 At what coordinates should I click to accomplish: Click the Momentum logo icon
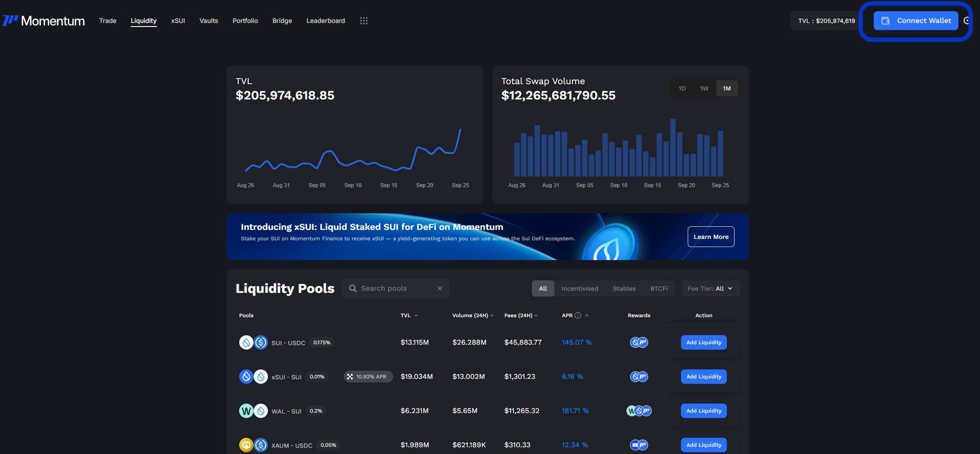pyautogui.click(x=11, y=21)
